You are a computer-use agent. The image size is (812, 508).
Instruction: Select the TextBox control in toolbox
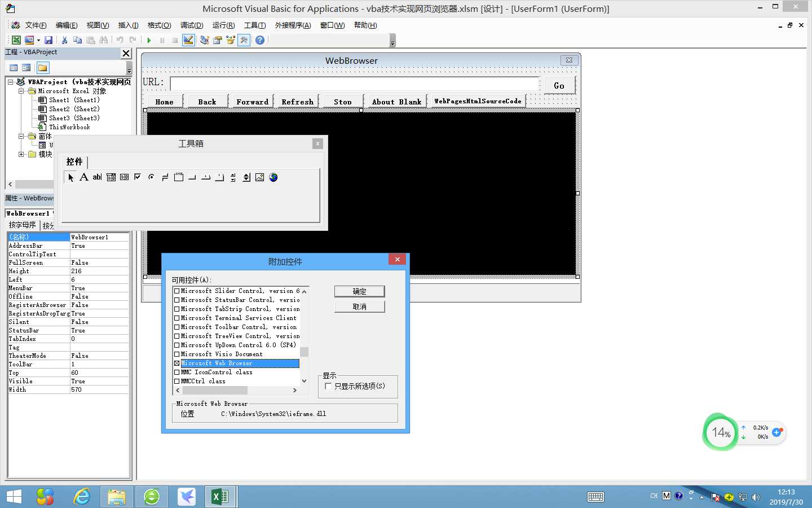97,177
